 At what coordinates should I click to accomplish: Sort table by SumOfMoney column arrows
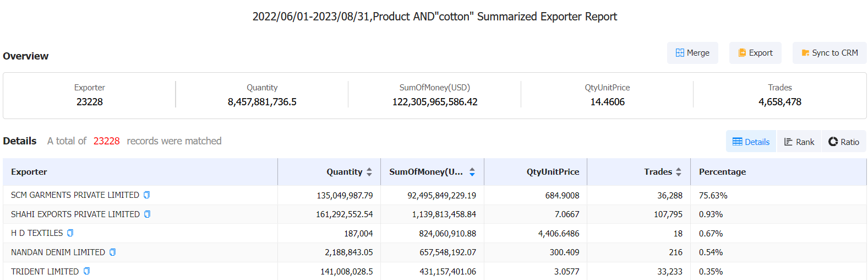click(x=472, y=172)
